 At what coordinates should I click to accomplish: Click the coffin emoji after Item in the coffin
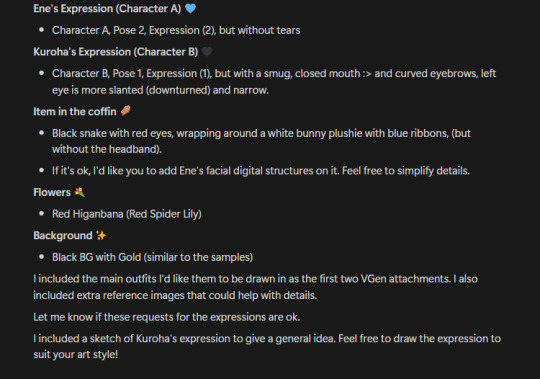[x=126, y=111]
